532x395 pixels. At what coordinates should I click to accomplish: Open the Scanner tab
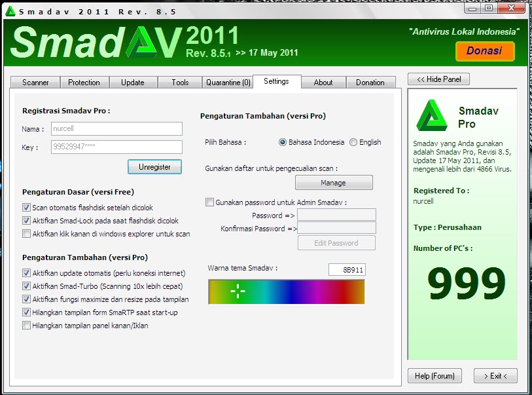[35, 82]
